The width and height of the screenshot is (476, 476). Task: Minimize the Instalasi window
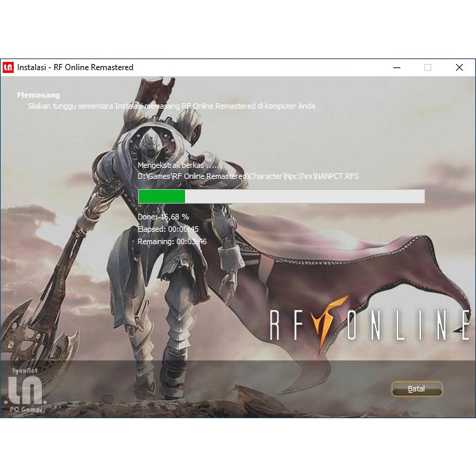pyautogui.click(x=397, y=67)
